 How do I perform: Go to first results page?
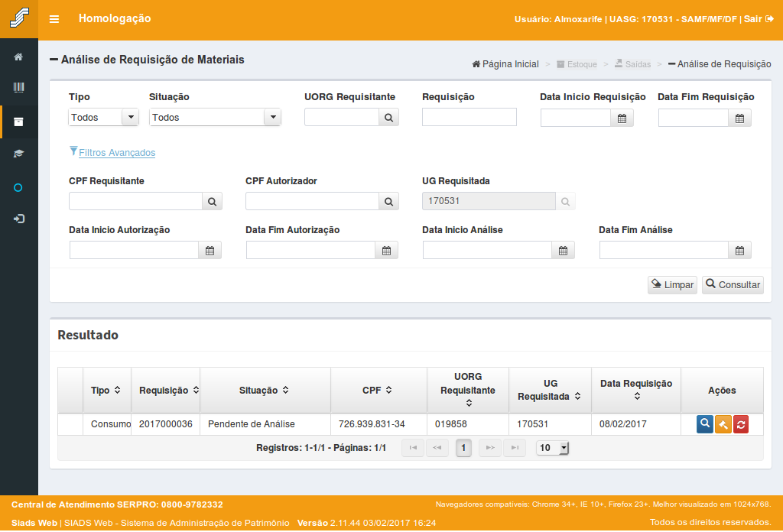point(413,448)
